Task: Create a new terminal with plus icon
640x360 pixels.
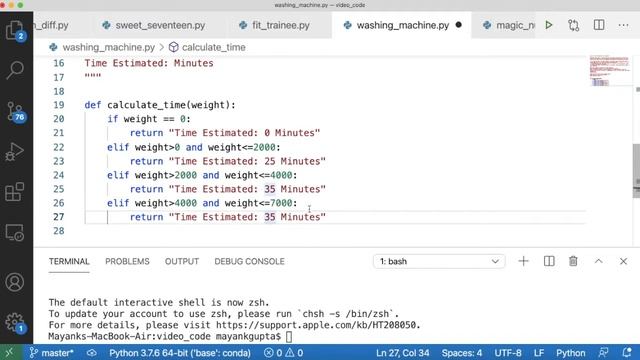Action: point(523,261)
